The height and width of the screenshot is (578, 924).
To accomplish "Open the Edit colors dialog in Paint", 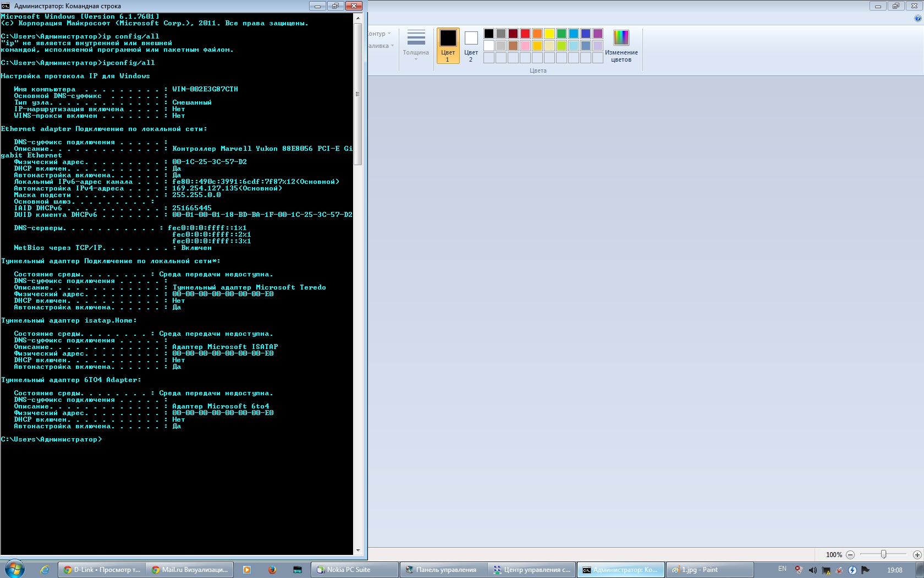I will pos(621,46).
